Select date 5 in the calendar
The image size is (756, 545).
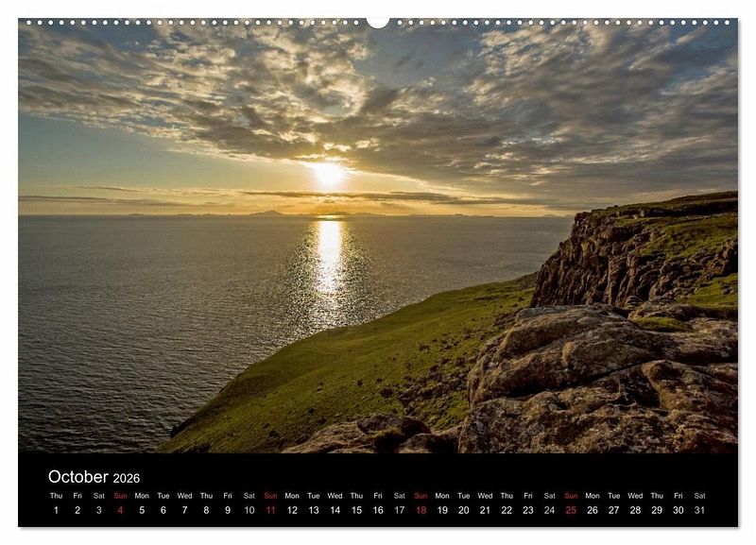pos(142,510)
